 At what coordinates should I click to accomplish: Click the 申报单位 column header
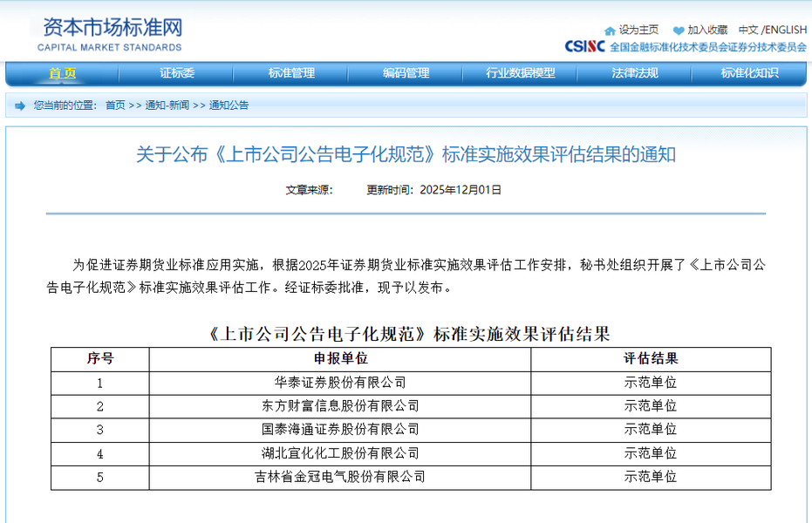click(x=340, y=358)
